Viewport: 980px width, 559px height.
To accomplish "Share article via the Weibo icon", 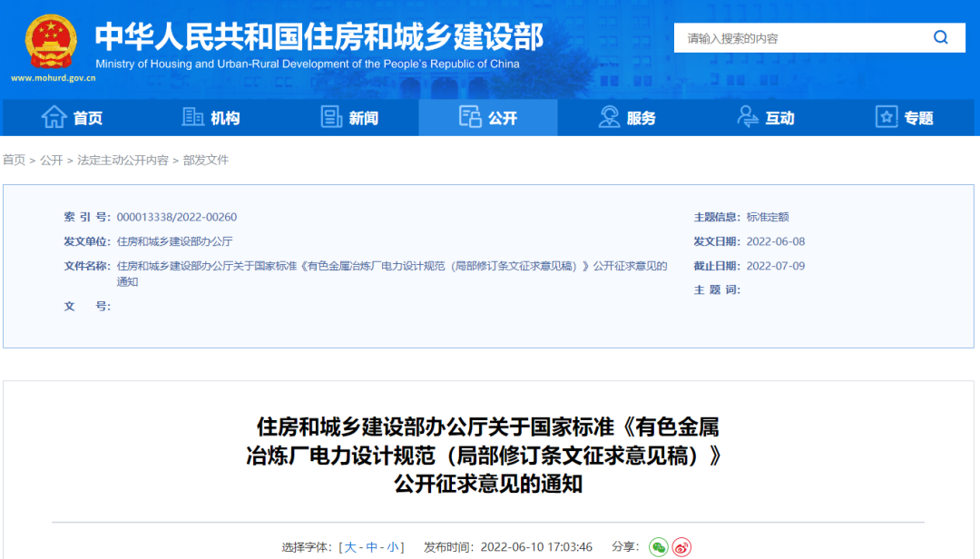I will tap(683, 547).
